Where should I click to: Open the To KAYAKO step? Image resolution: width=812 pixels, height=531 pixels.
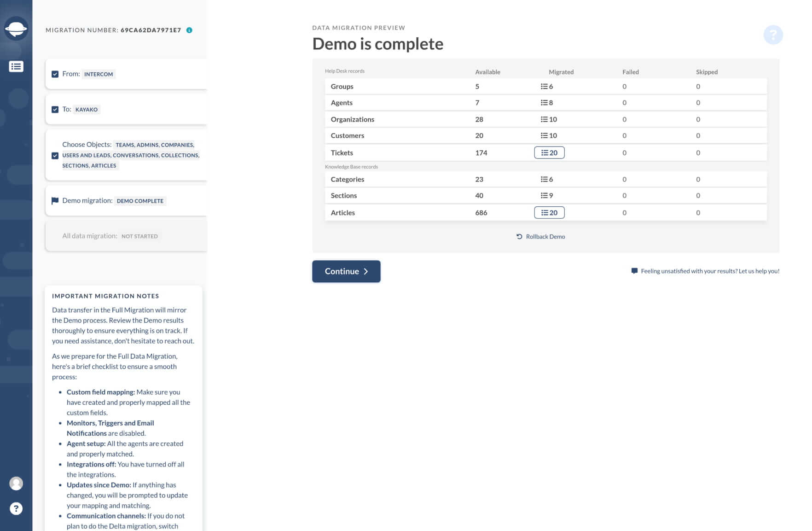coord(127,110)
